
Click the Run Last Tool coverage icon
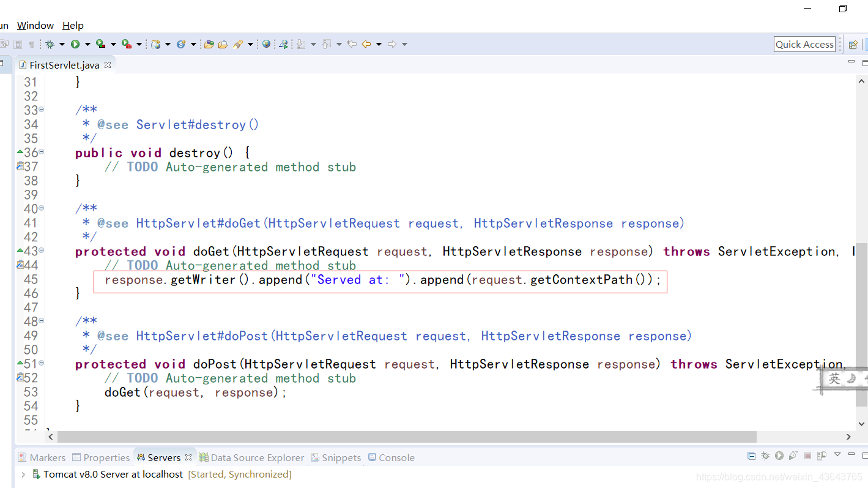tap(100, 44)
